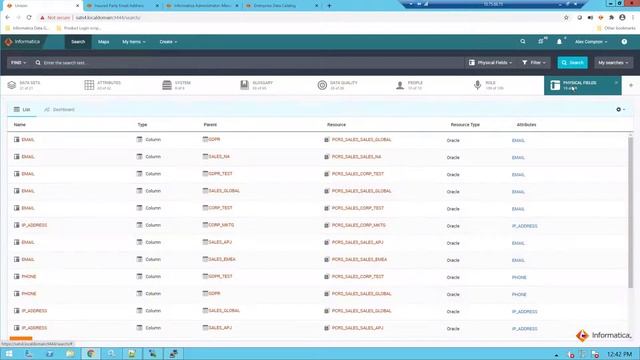The width and height of the screenshot is (640, 360).
Task: Open the My searches dropdown
Action: (613, 63)
